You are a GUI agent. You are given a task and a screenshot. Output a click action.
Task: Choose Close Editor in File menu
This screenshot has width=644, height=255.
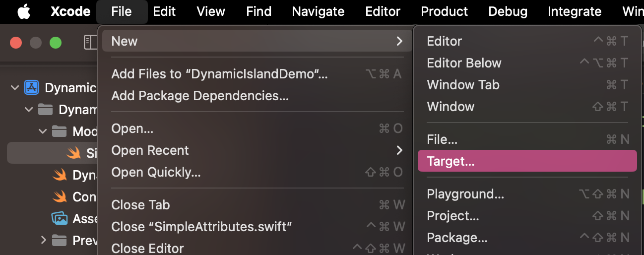point(257,248)
